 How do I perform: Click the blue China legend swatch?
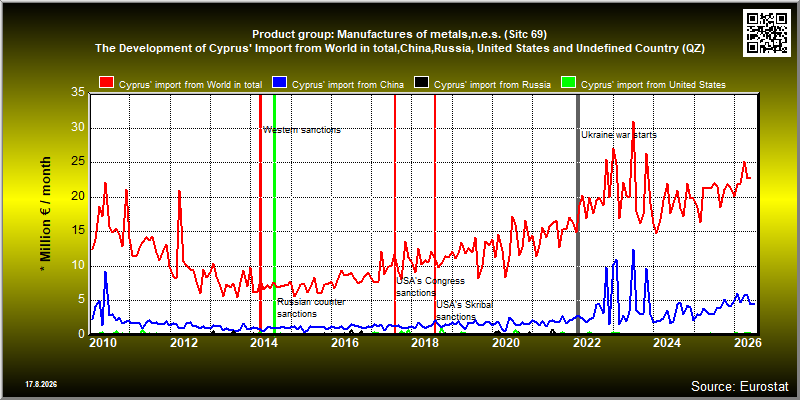281,83
